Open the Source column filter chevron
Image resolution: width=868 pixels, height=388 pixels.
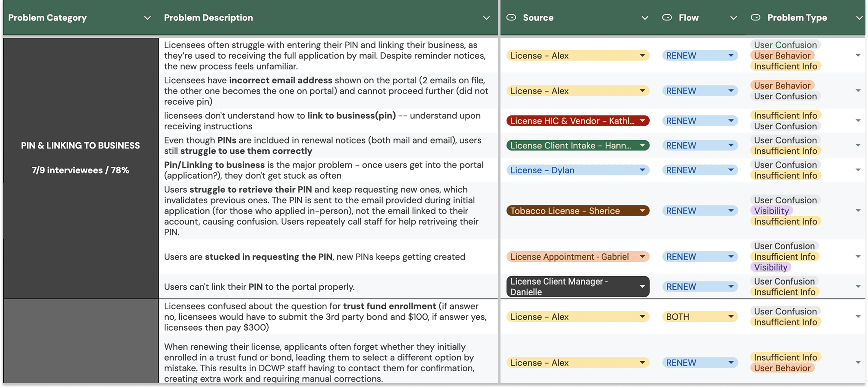pos(645,18)
